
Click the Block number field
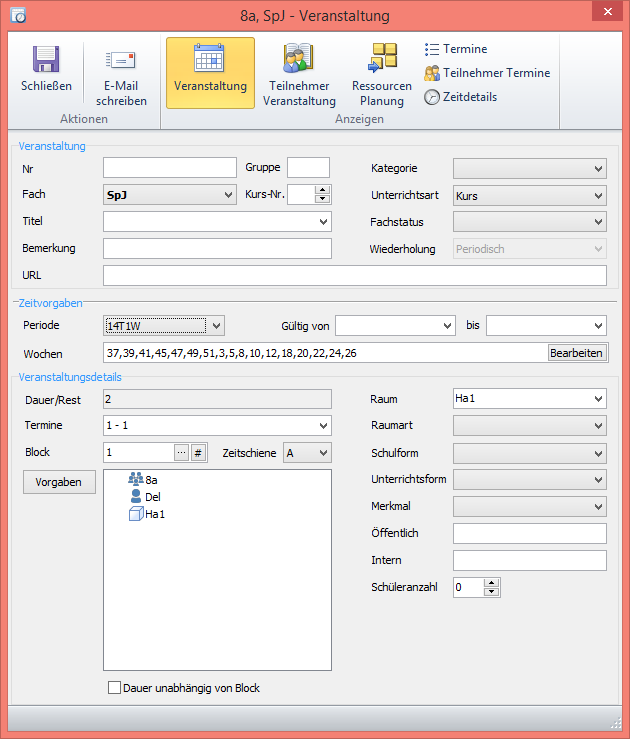click(139, 453)
